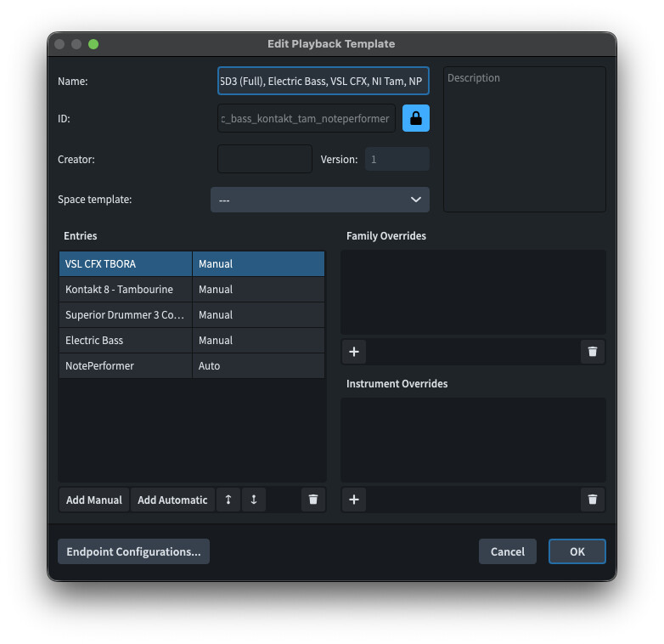This screenshot has width=664, height=644.
Task: Click Manual cell of VSL CFX TBORA
Action: (258, 264)
